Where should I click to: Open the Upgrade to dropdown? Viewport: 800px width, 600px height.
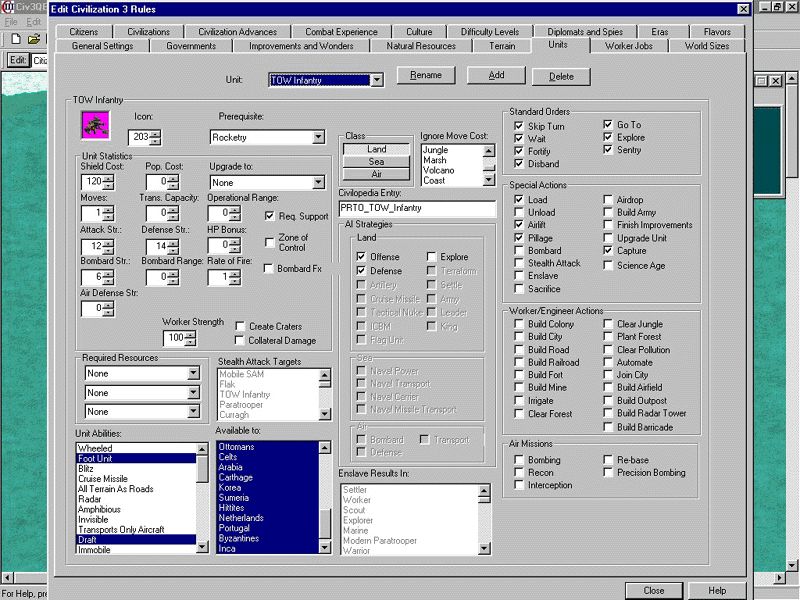coord(318,183)
